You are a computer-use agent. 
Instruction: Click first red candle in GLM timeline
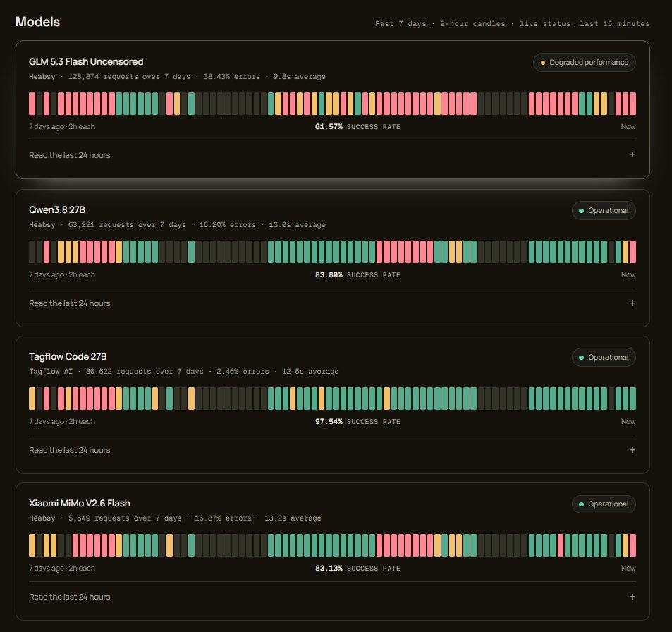32,104
